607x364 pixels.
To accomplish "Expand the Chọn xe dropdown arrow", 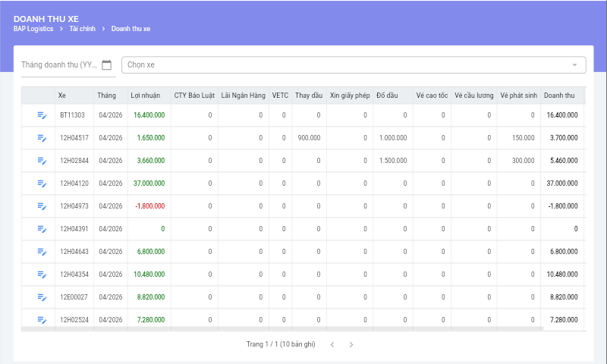I will [x=574, y=65].
